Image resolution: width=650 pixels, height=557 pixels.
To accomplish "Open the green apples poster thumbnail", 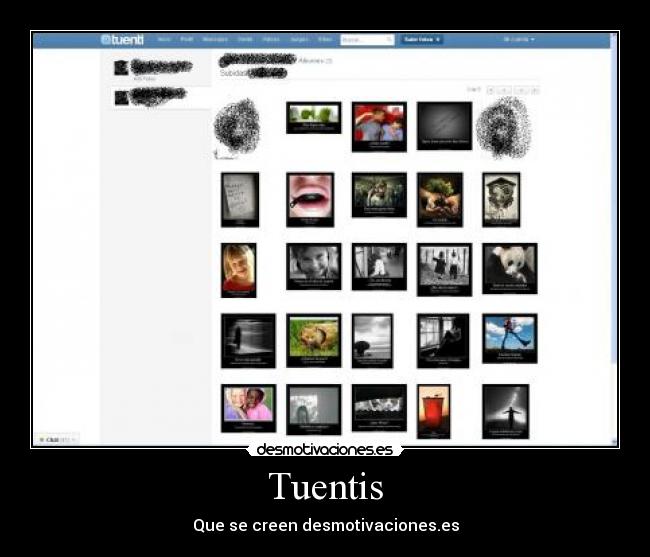I will pyautogui.click(x=314, y=118).
